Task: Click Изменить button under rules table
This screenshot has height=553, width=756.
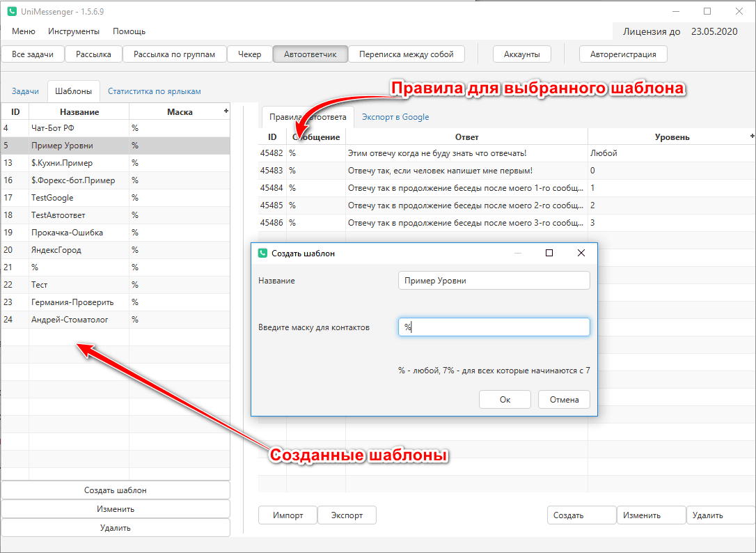Action: [x=652, y=515]
